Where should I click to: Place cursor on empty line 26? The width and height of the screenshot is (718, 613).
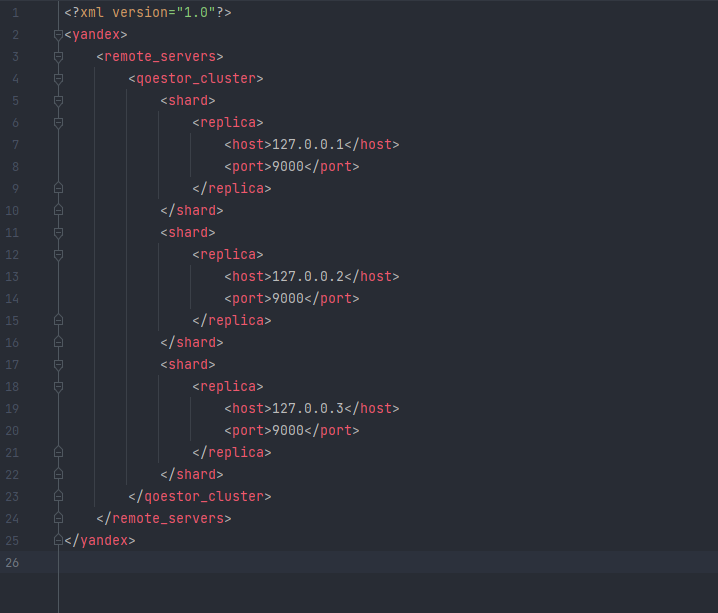pos(388,562)
